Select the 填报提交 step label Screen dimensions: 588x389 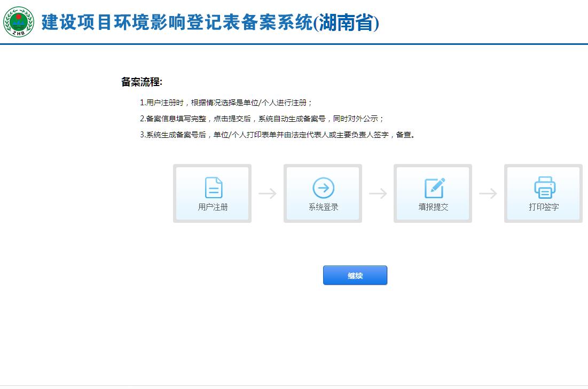pyautogui.click(x=433, y=207)
